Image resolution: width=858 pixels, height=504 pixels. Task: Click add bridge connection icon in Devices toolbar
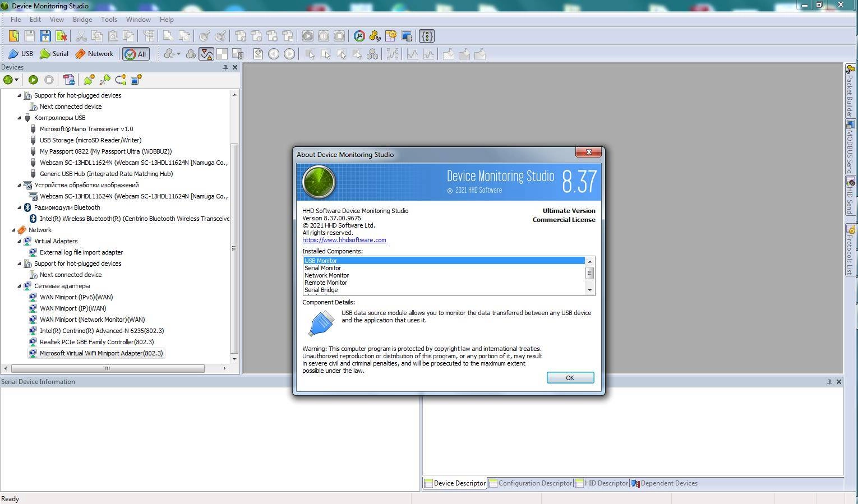coord(120,80)
